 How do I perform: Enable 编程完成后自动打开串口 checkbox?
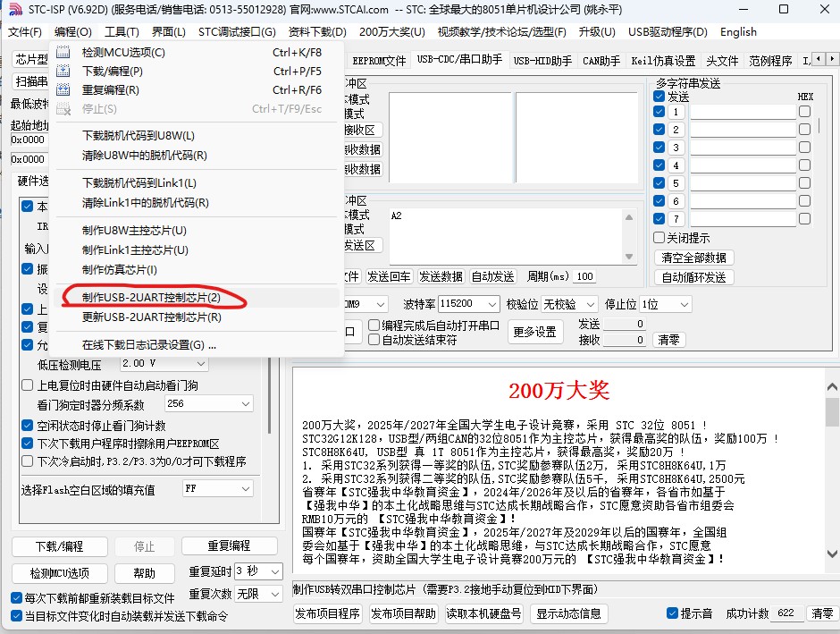[374, 325]
